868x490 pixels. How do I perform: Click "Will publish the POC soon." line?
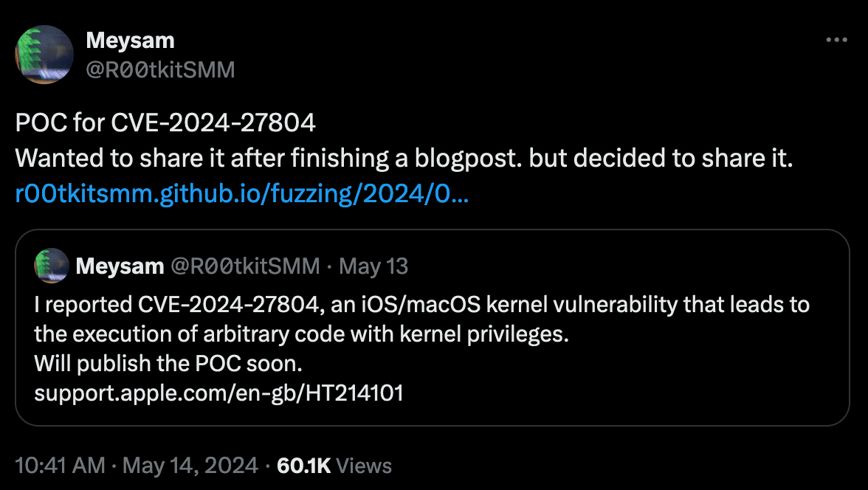[x=168, y=364]
